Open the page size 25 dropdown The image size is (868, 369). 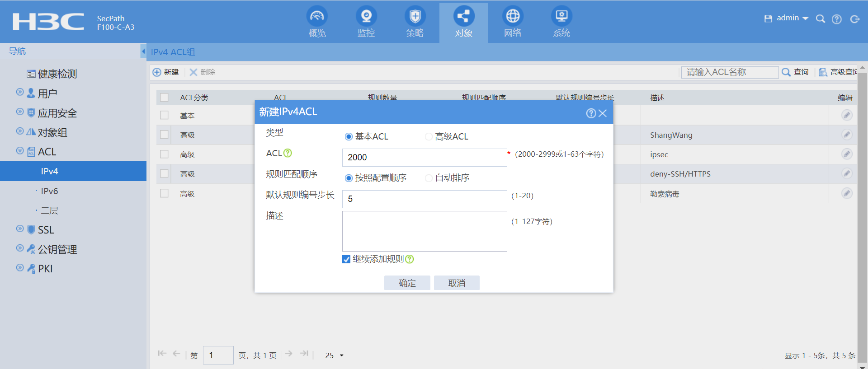[x=335, y=355]
